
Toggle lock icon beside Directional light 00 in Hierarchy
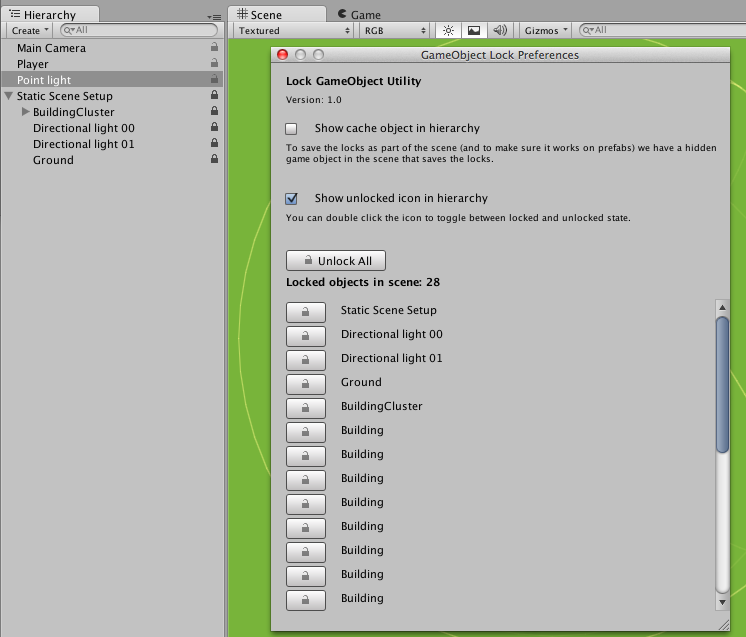tap(215, 127)
